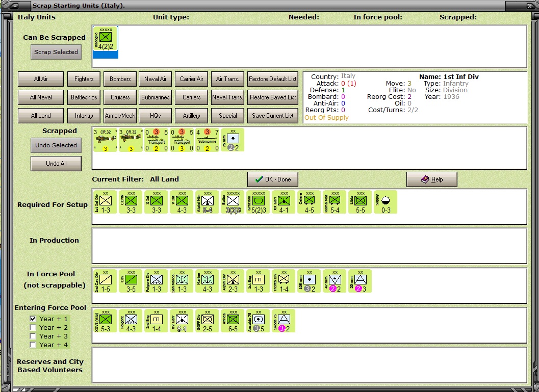Select the Badoglio 4(2)2 HQ unit
Screen dimensions: 539x392
click(106, 39)
